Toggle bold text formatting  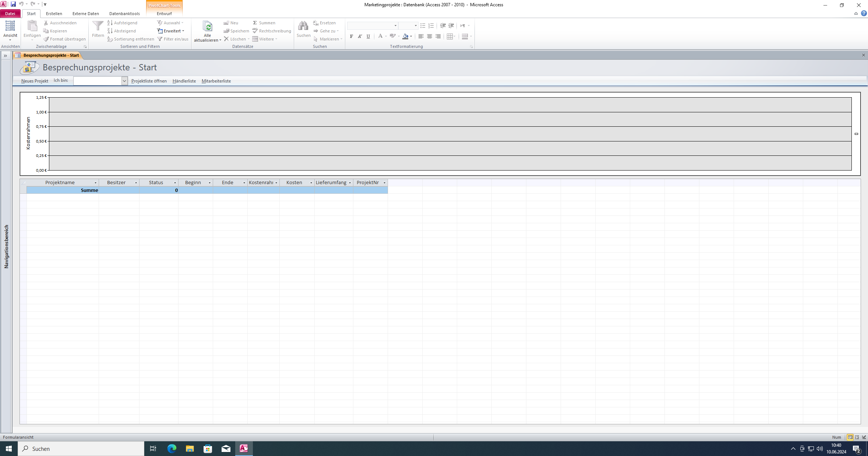click(x=351, y=36)
